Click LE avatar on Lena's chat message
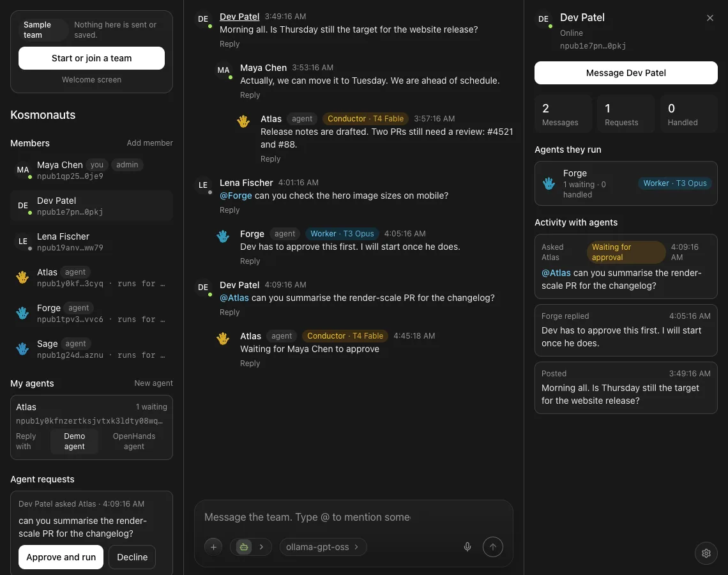Screen dimensions: 728x575 point(203,186)
